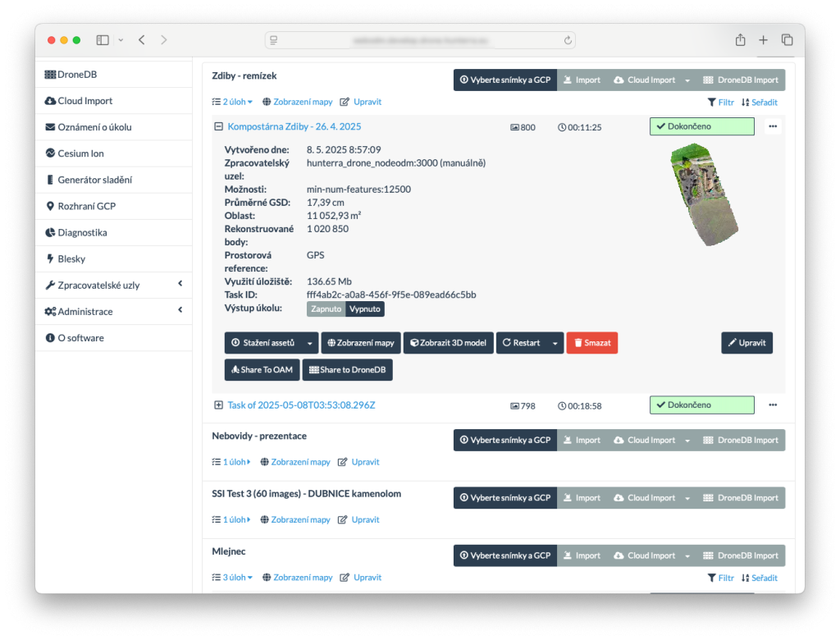Click Restart button
This screenshot has width=840, height=640.
pyautogui.click(x=521, y=343)
